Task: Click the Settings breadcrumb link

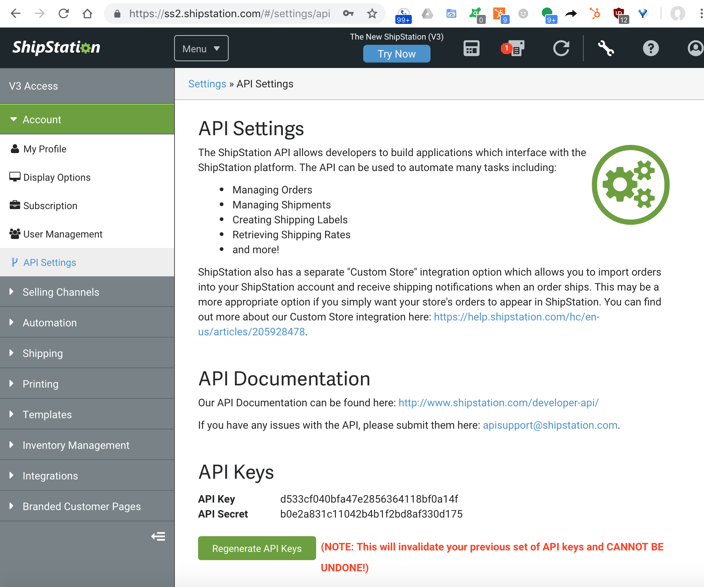Action: point(207,84)
